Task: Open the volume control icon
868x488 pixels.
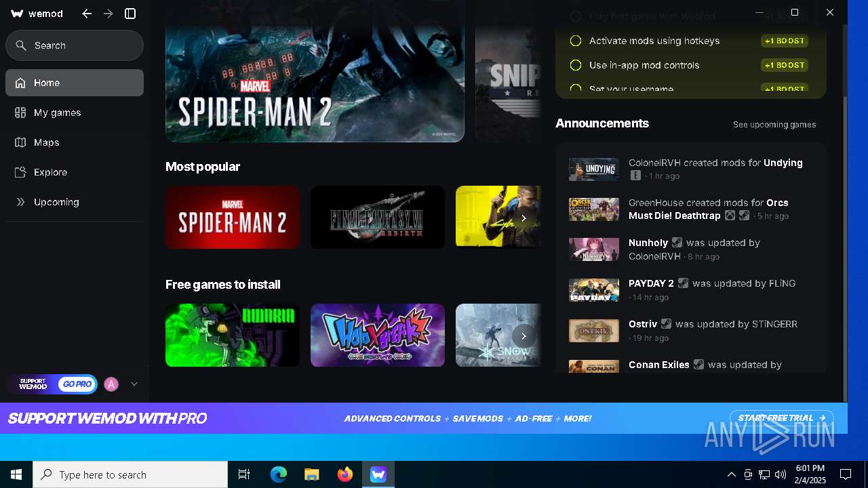Action: [x=781, y=474]
